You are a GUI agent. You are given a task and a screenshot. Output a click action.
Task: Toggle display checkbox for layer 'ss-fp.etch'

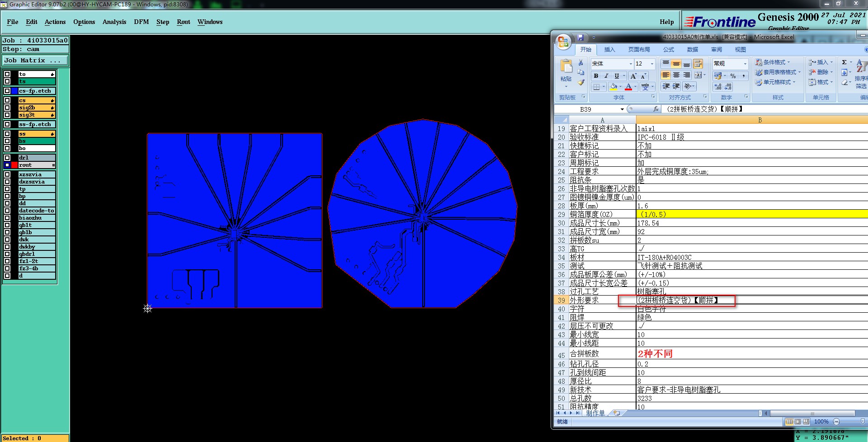tap(7, 124)
